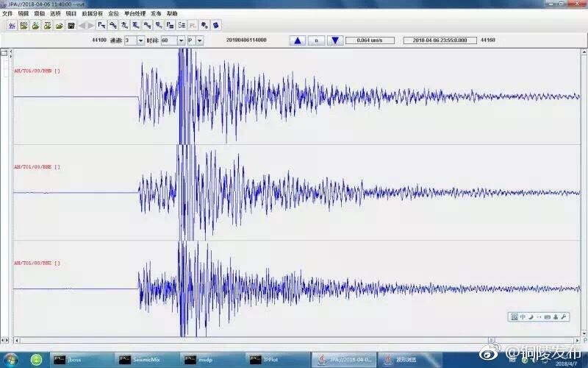Image resolution: width=588 pixels, height=368 pixels.
Task: Select the AH/T01/00/BHZ channel label
Action: (x=37, y=263)
